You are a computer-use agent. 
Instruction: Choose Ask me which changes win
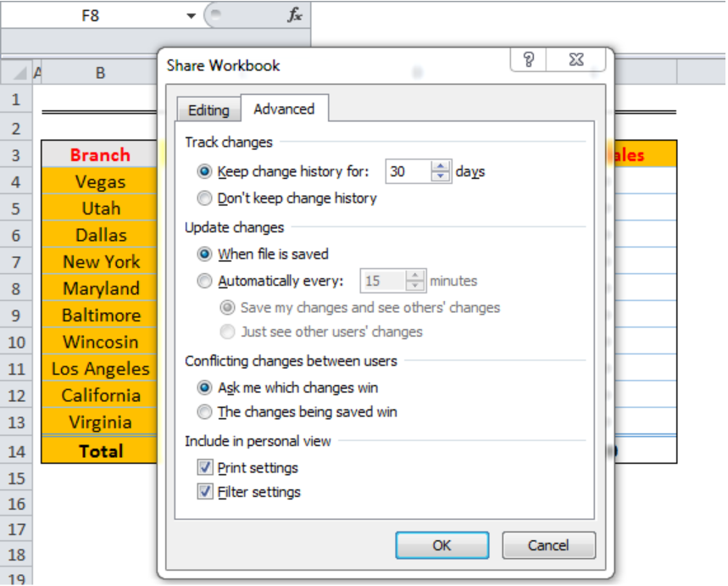point(204,388)
